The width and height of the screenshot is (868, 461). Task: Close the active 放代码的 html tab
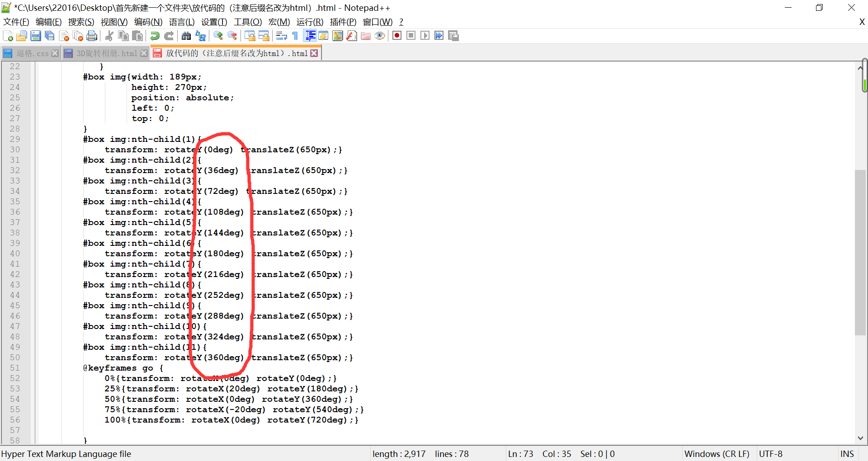coord(314,53)
